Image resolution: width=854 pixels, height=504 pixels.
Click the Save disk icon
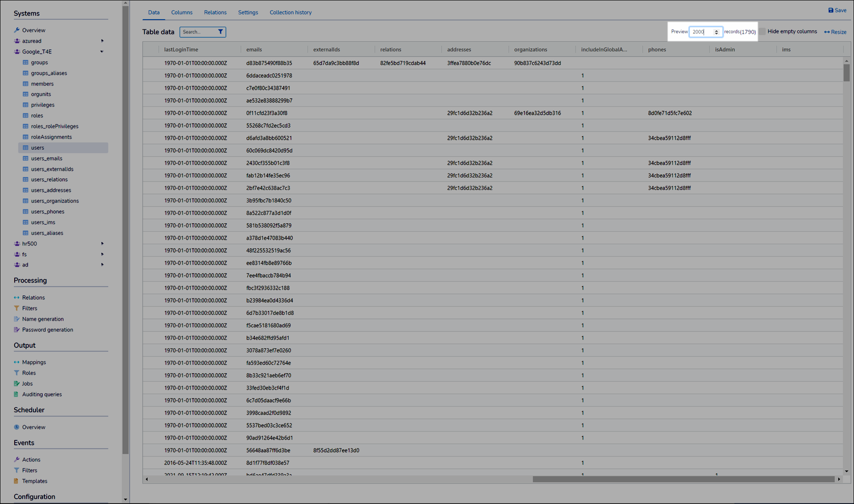(830, 10)
